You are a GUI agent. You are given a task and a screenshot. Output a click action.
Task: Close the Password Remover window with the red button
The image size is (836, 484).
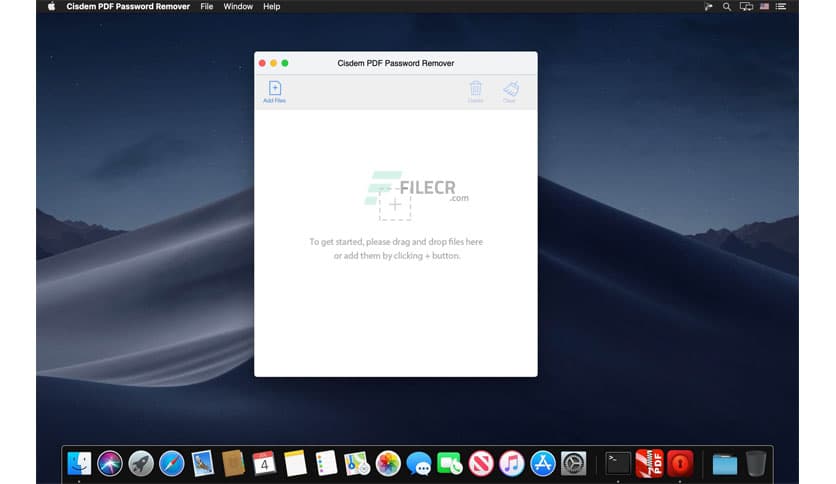(262, 63)
